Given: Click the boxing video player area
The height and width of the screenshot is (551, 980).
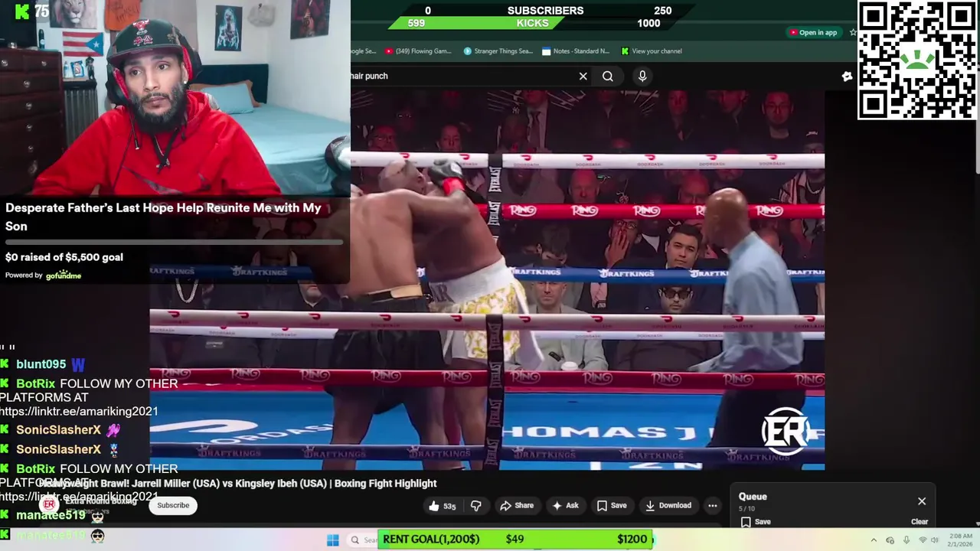Looking at the screenshot, I should [x=487, y=279].
